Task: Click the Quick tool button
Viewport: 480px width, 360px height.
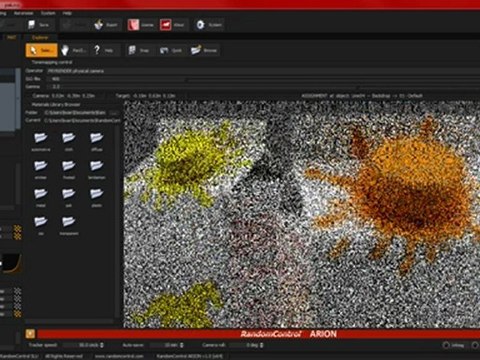Action: (x=171, y=50)
